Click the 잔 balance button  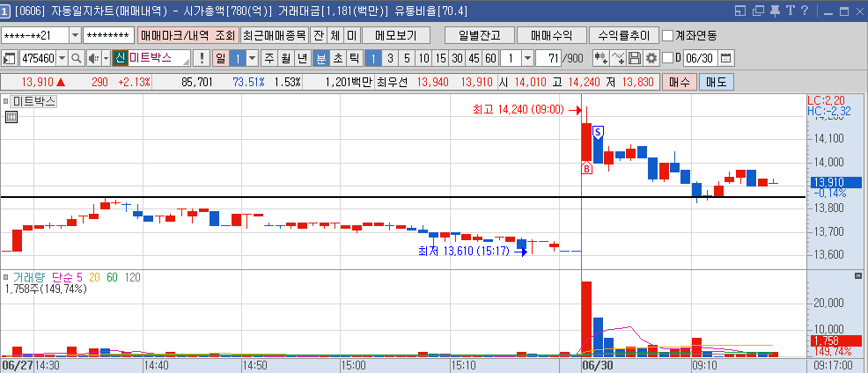(319, 35)
